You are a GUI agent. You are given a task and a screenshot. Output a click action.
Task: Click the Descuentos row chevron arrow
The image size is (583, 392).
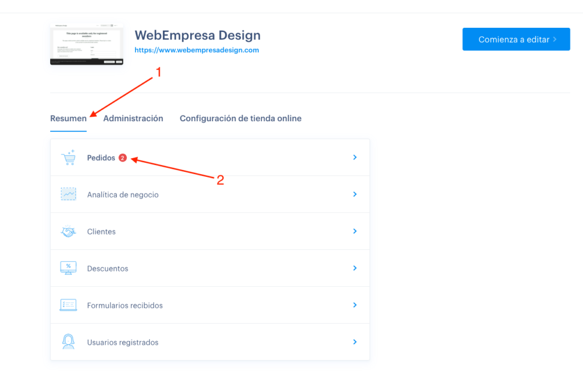(x=355, y=268)
